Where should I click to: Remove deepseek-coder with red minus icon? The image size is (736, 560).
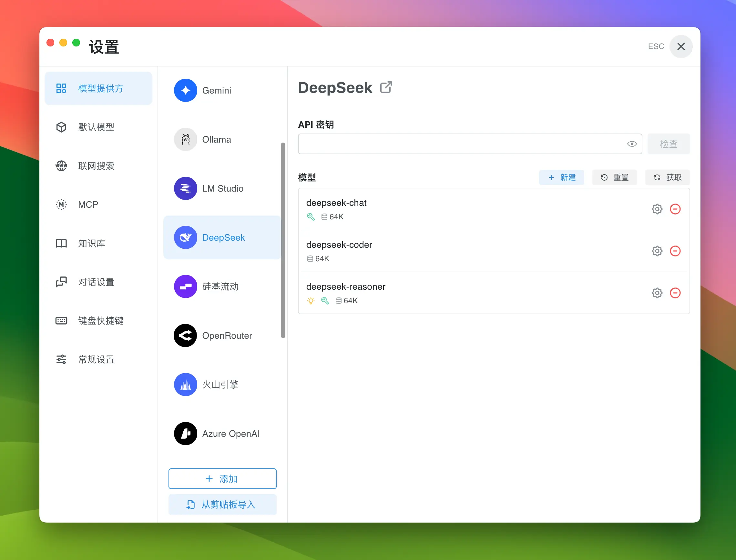[675, 251]
